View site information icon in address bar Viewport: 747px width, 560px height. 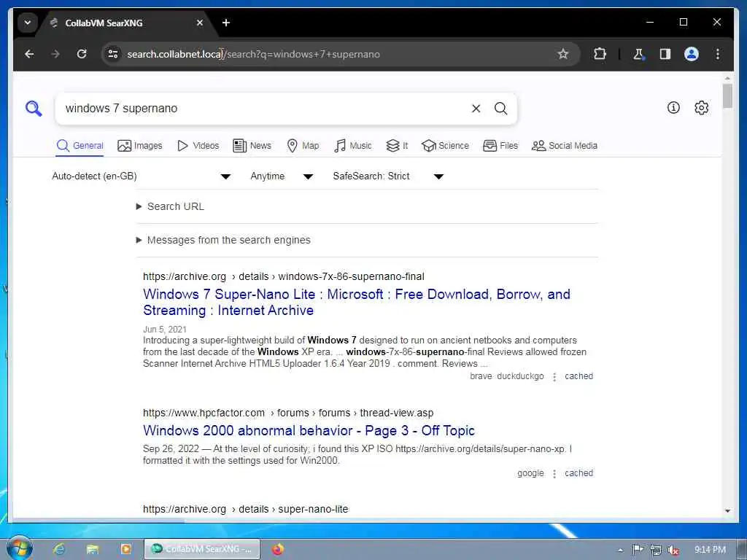coord(113,54)
